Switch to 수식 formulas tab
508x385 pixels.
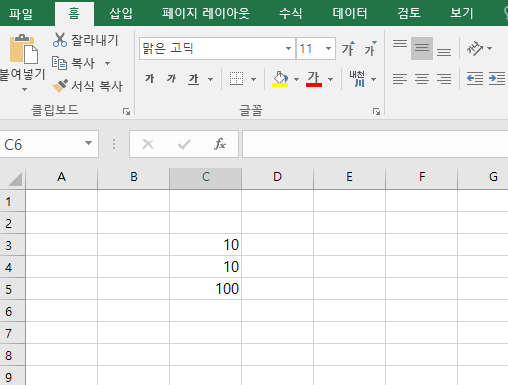point(291,14)
